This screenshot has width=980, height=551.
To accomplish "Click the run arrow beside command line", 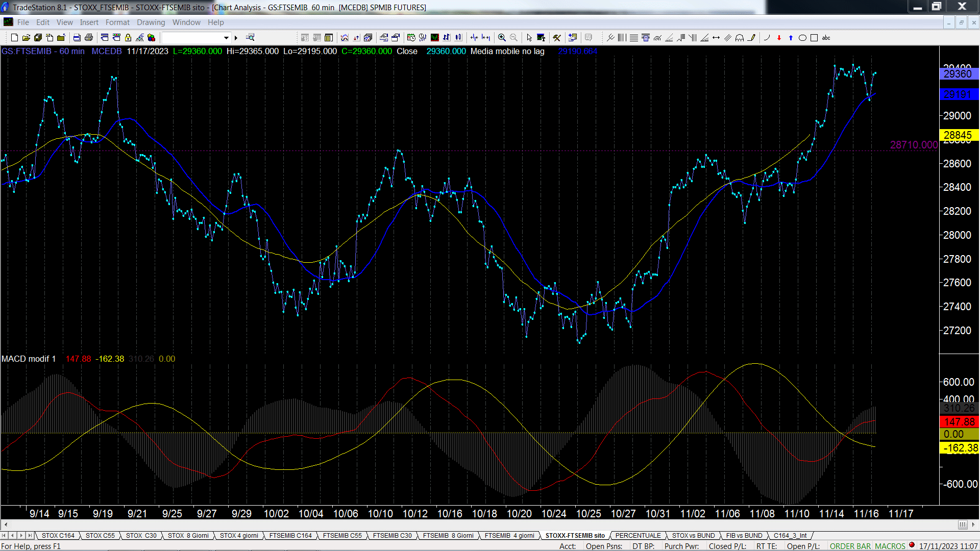I will (x=236, y=37).
